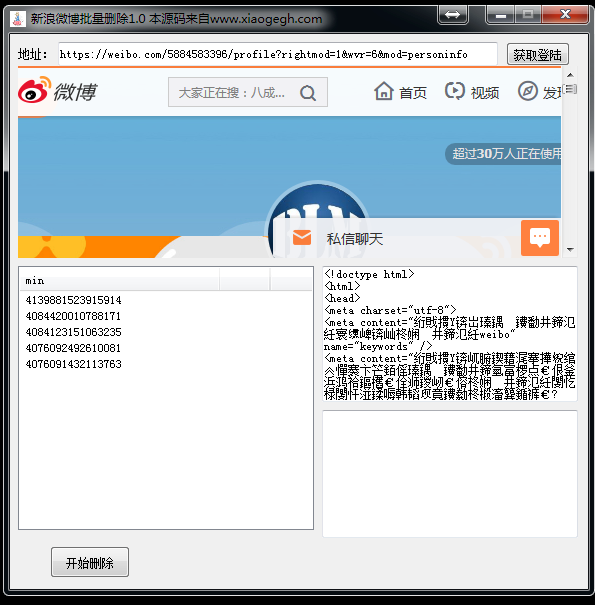Image resolution: width=595 pixels, height=605 pixels.
Task: Click the 获取登陆 button
Action: pos(538,54)
